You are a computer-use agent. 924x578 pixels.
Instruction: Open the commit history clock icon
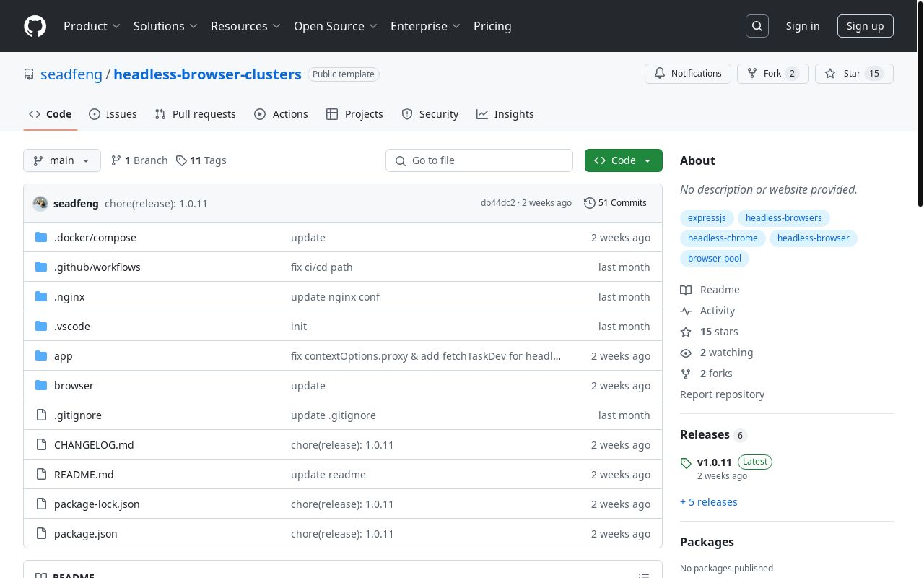click(590, 203)
